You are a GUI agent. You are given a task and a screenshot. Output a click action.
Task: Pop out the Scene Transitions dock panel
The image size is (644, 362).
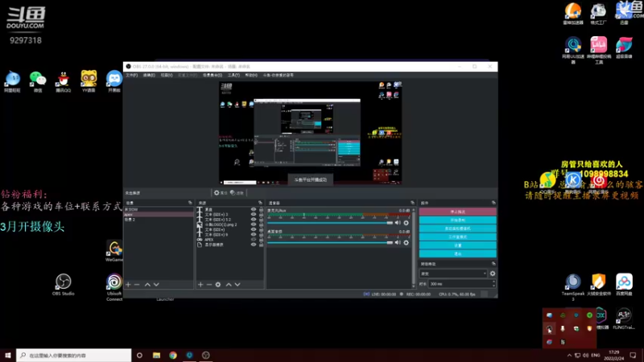[x=493, y=264]
